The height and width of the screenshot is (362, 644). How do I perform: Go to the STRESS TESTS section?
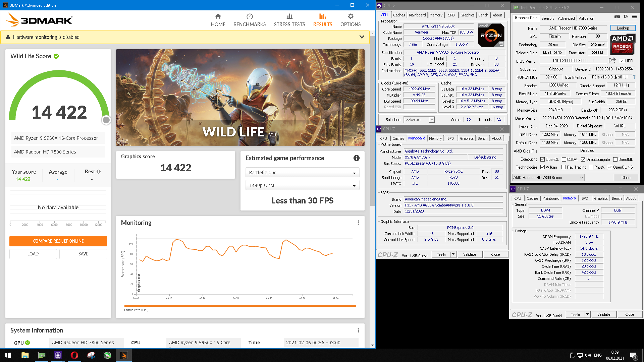coord(289,20)
